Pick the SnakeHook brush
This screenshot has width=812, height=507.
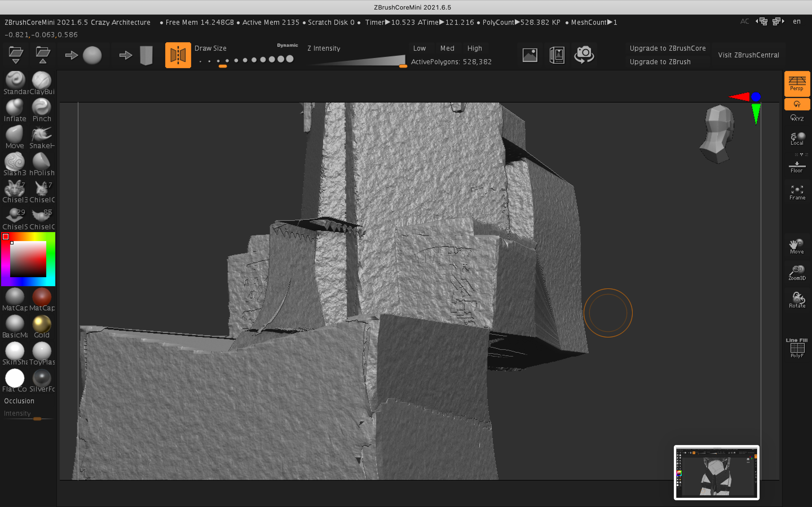coord(42,137)
